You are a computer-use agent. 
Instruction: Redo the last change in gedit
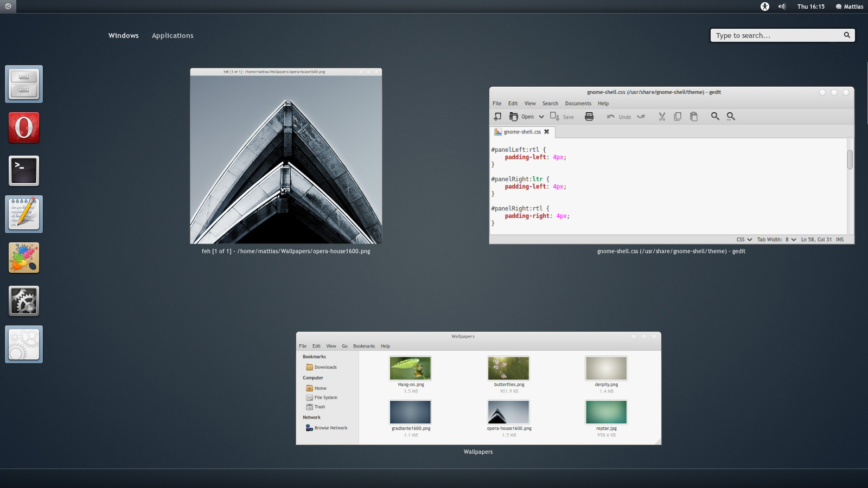pos(641,116)
